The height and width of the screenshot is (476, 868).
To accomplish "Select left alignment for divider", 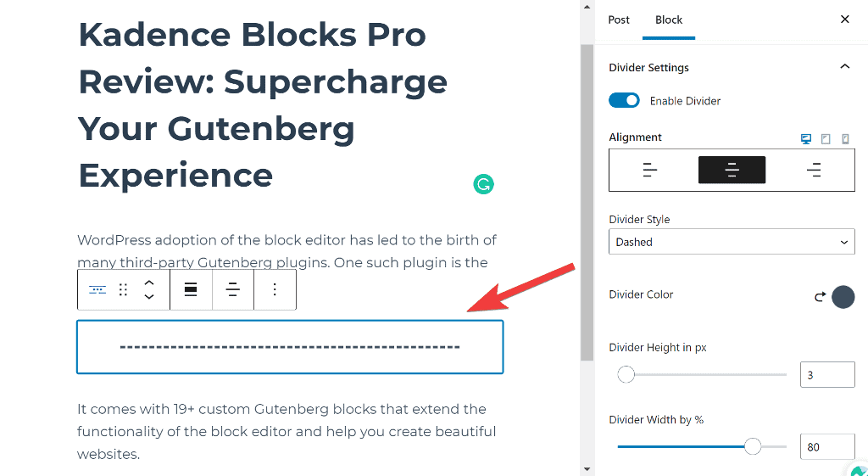I will click(650, 171).
